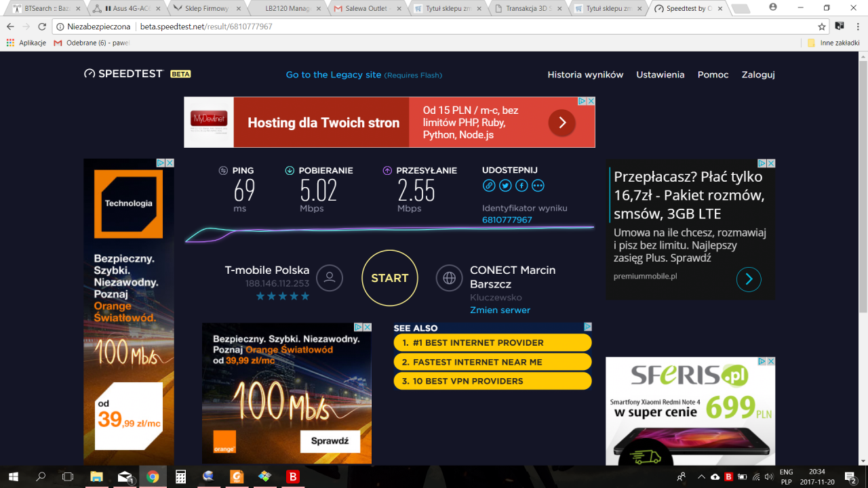Click the START speed test button
Image resolution: width=868 pixels, height=488 pixels.
(x=390, y=278)
